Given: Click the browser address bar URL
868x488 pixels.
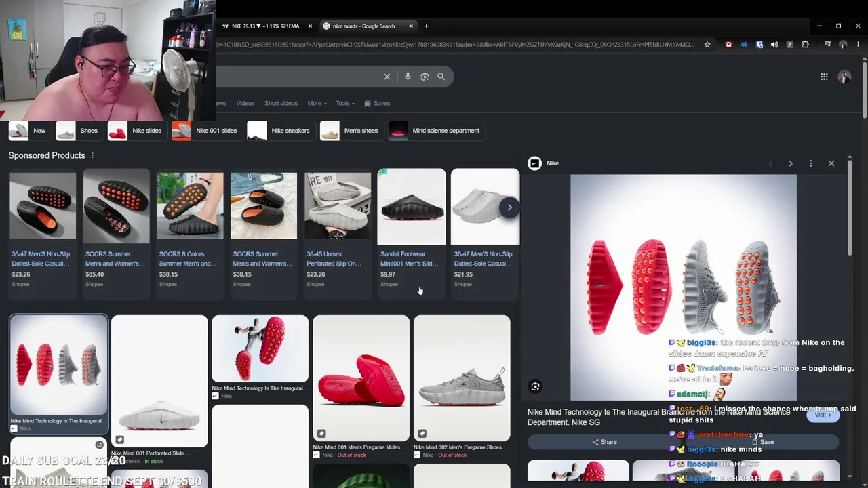Looking at the screenshot, I should 454,45.
